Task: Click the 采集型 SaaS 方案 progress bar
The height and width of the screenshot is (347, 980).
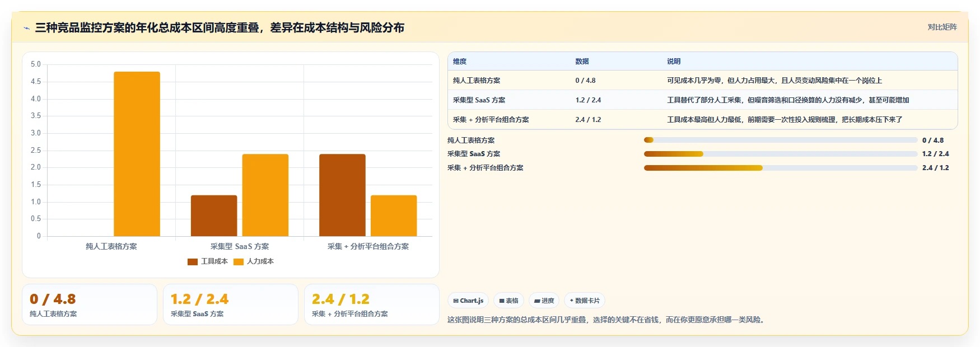Action: coord(781,154)
